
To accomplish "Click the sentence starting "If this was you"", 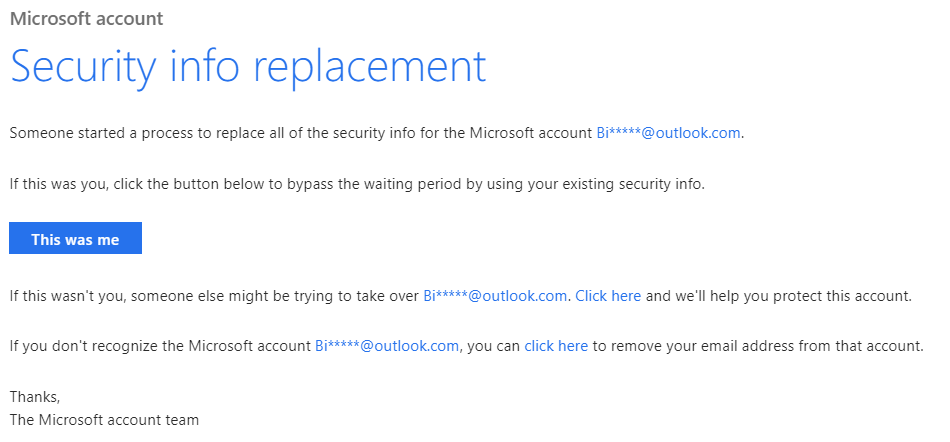I will tap(357, 185).
